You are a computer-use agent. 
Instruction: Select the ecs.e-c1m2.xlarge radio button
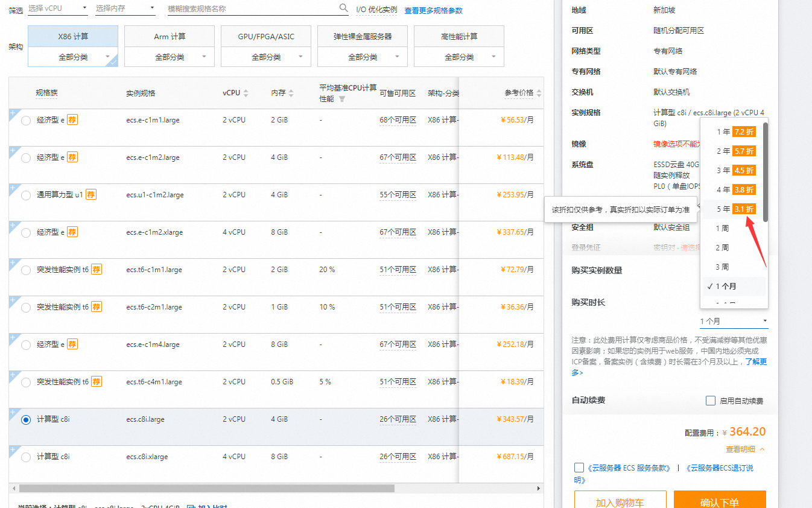coord(26,233)
